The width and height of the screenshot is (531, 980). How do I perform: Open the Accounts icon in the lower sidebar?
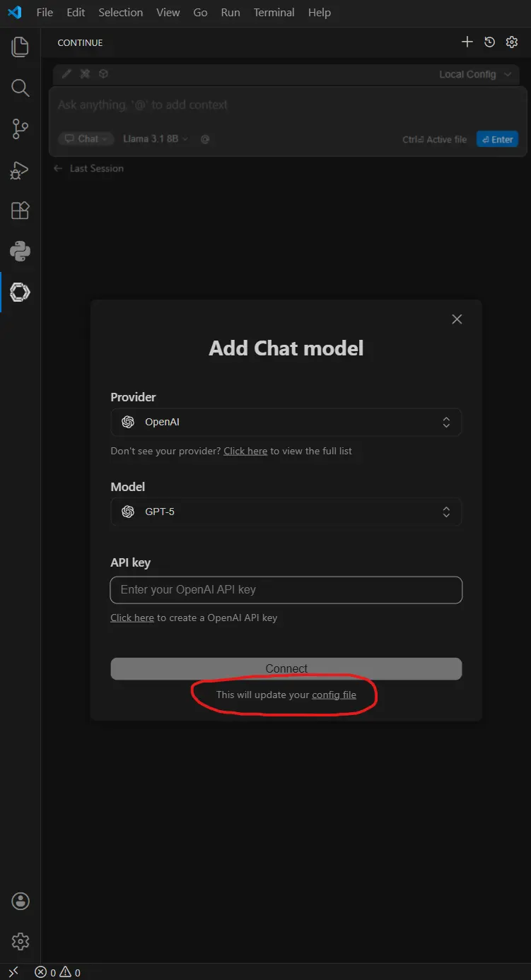click(20, 901)
